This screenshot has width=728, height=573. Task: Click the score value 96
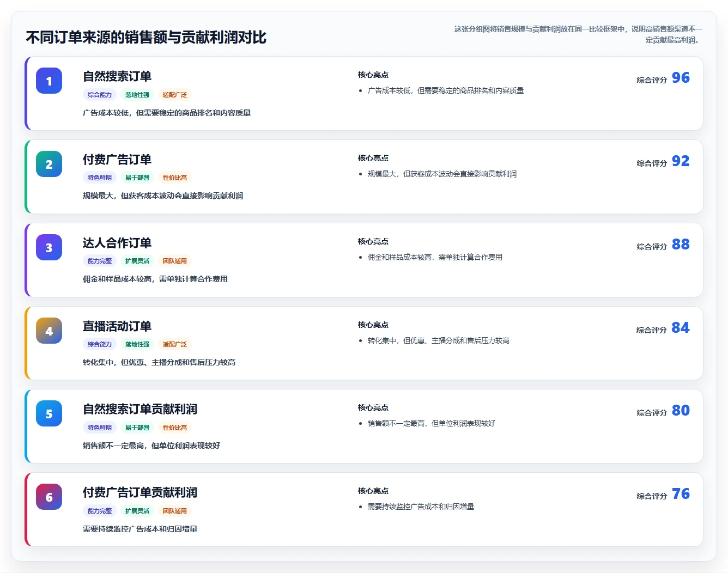(681, 78)
